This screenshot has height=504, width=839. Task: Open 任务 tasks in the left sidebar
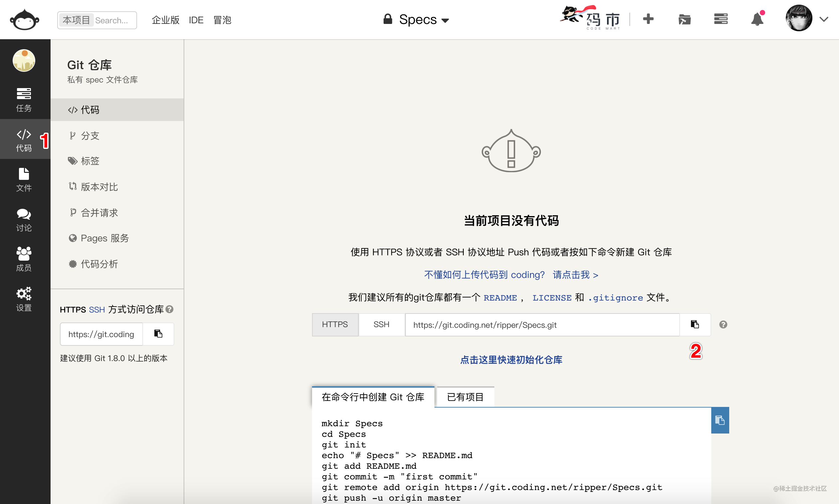click(24, 99)
